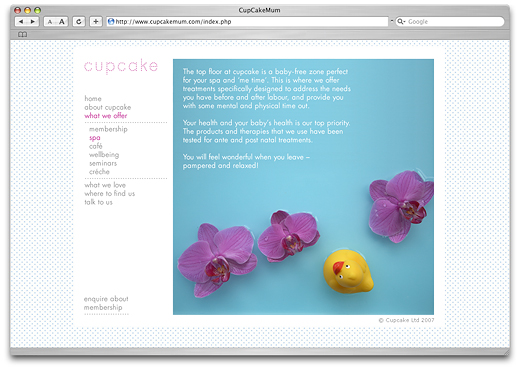Open the where to find us link

[x=110, y=194]
